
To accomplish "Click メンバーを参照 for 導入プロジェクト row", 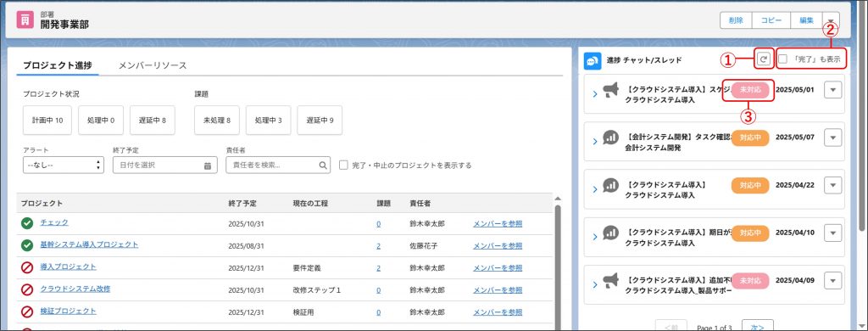I will tap(498, 268).
